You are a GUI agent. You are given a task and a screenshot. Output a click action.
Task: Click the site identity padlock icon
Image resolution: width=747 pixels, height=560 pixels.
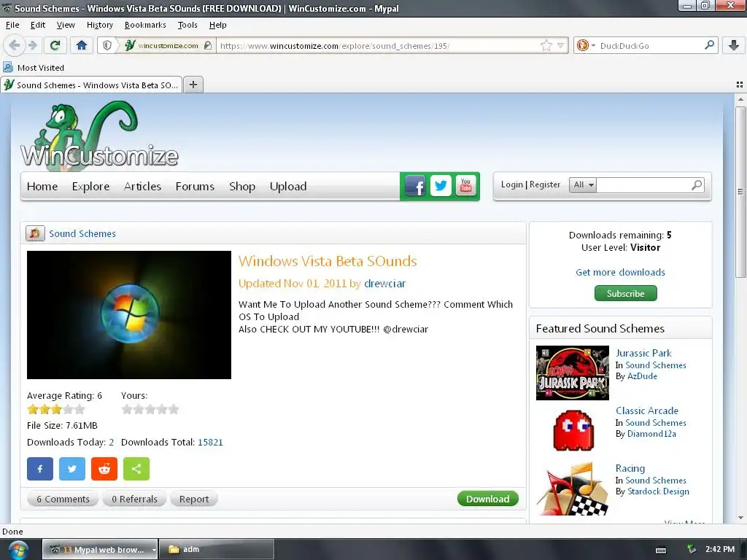[x=208, y=45]
